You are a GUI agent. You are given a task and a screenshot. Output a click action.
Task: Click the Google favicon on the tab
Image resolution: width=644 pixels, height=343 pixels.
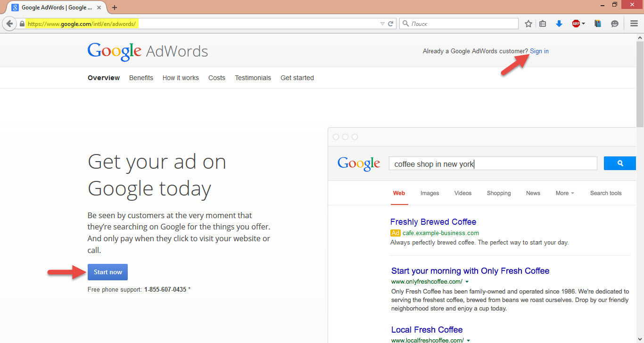tap(15, 8)
